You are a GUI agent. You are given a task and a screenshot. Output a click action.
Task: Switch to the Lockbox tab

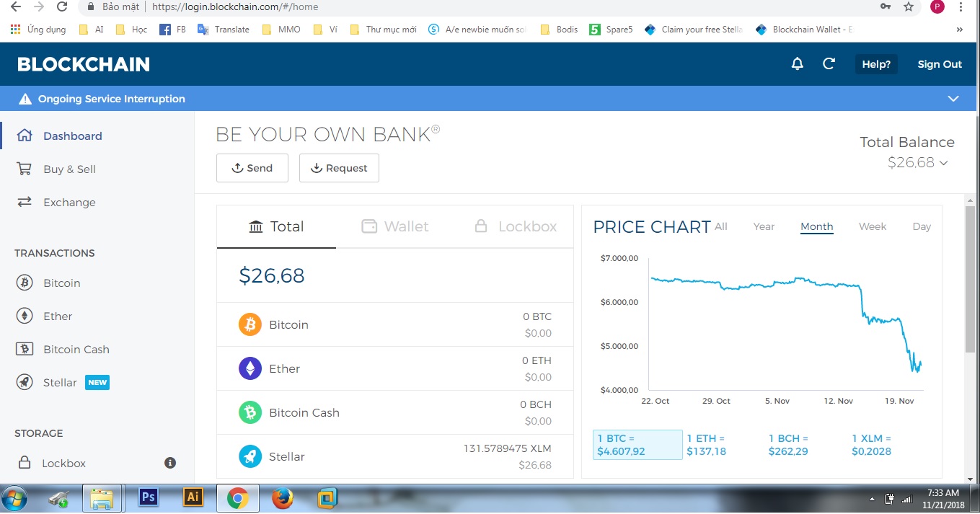pyautogui.click(x=515, y=226)
